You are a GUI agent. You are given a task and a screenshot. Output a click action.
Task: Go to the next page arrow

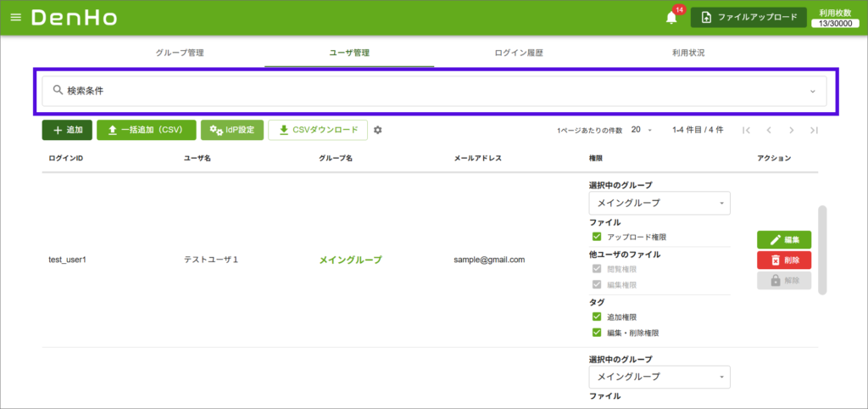pyautogui.click(x=791, y=130)
